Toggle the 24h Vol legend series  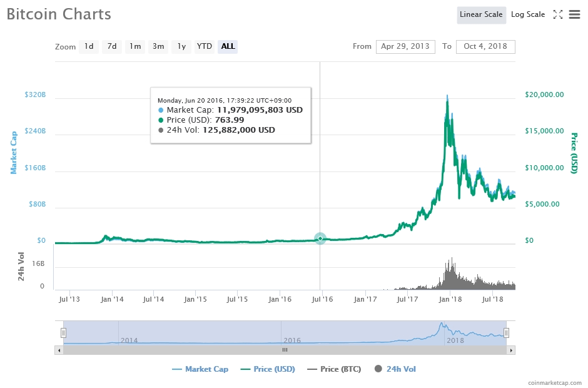(x=395, y=369)
